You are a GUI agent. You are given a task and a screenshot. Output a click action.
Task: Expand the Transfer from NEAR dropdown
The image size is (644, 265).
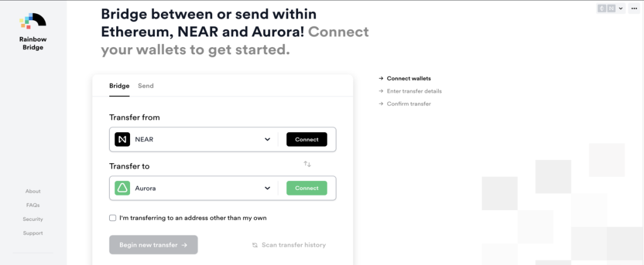click(x=268, y=139)
